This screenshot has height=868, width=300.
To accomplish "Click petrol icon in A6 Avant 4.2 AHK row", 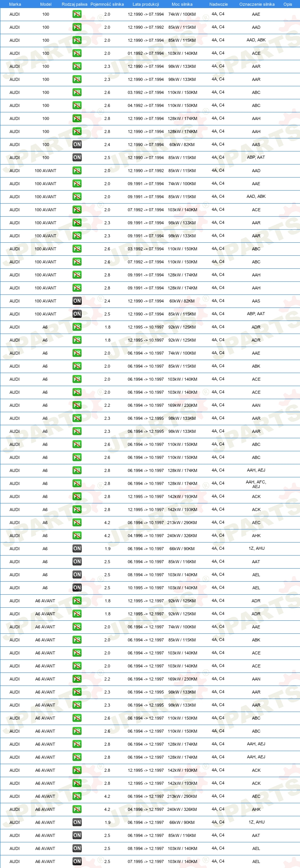I will 77,809.
